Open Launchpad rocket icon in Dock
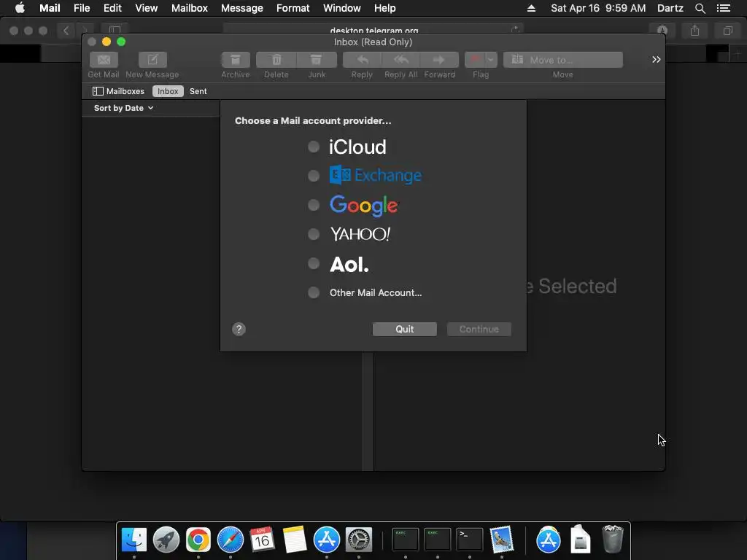The image size is (747, 560). pyautogui.click(x=166, y=540)
